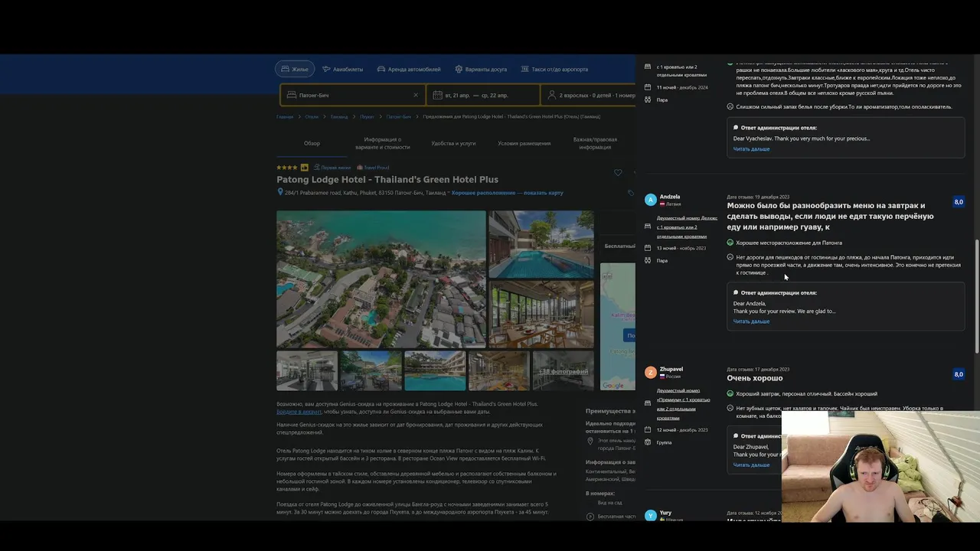Click the map preview beside photos
The image size is (980, 551).
[x=618, y=327]
